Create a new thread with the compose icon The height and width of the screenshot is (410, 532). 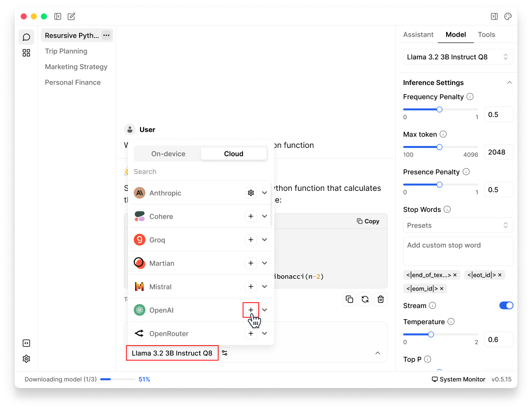tap(71, 16)
